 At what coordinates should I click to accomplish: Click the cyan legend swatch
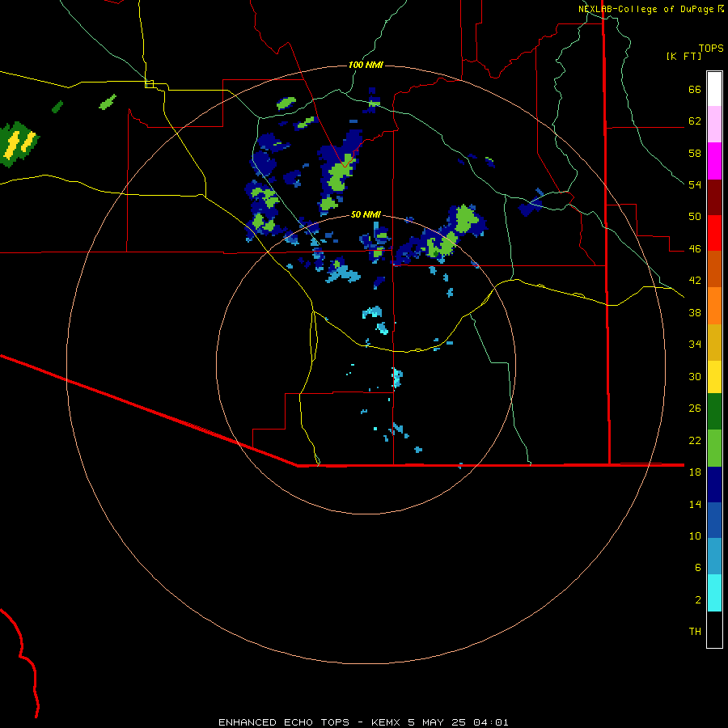714,592
